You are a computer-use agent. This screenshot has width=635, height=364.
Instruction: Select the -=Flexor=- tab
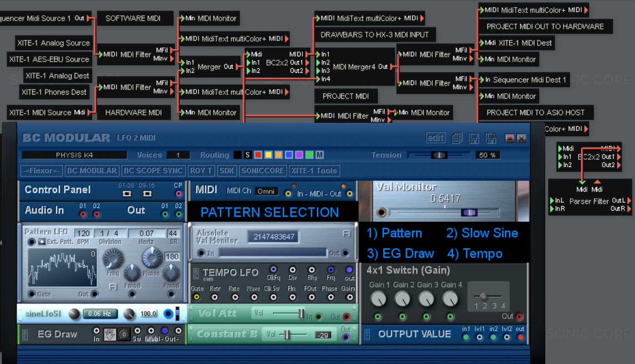(43, 171)
